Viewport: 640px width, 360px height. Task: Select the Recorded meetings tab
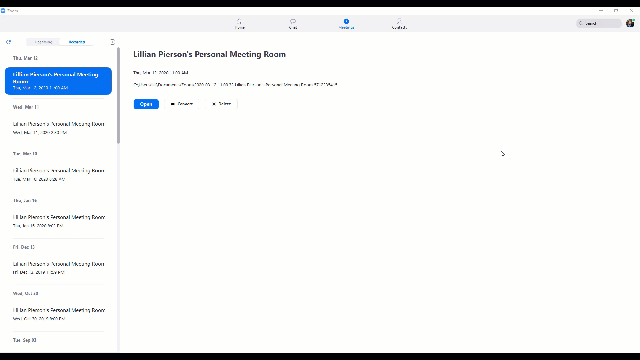click(77, 42)
